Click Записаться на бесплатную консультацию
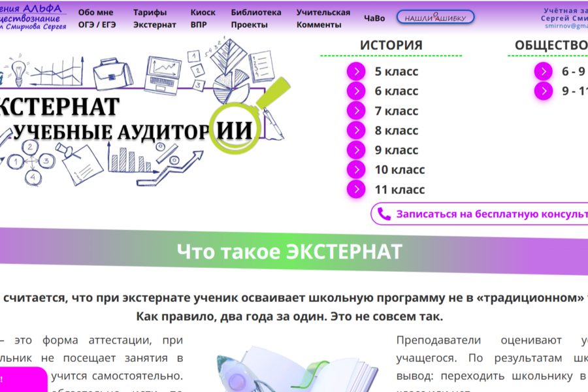The image size is (588, 392). click(x=483, y=214)
